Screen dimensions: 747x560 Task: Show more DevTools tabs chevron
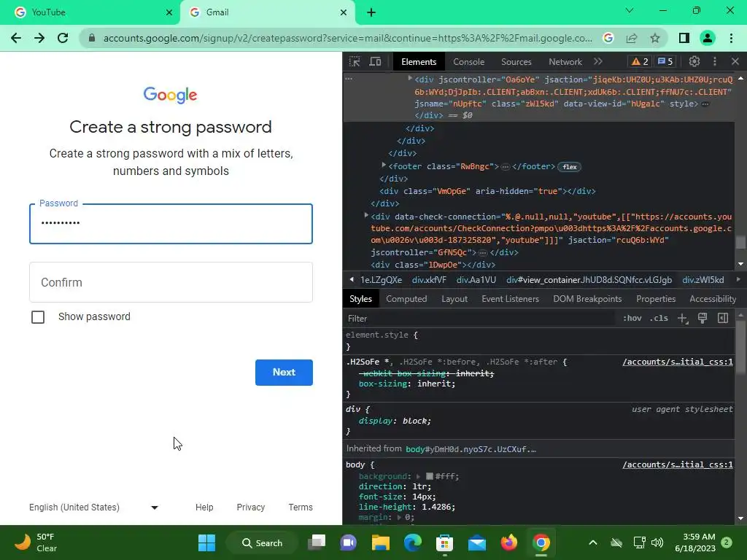tap(598, 61)
